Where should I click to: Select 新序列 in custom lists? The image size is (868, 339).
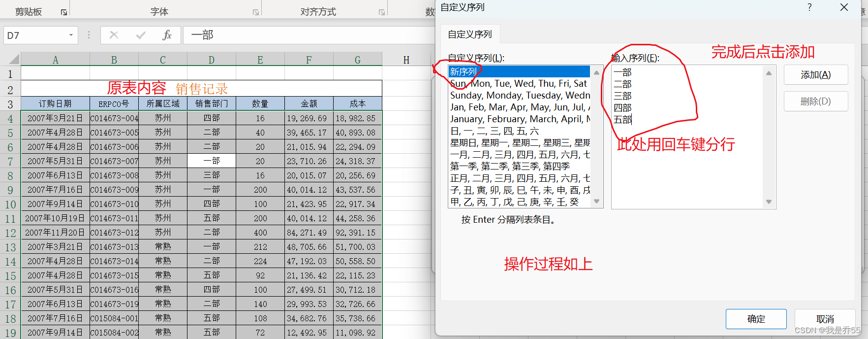tap(519, 71)
